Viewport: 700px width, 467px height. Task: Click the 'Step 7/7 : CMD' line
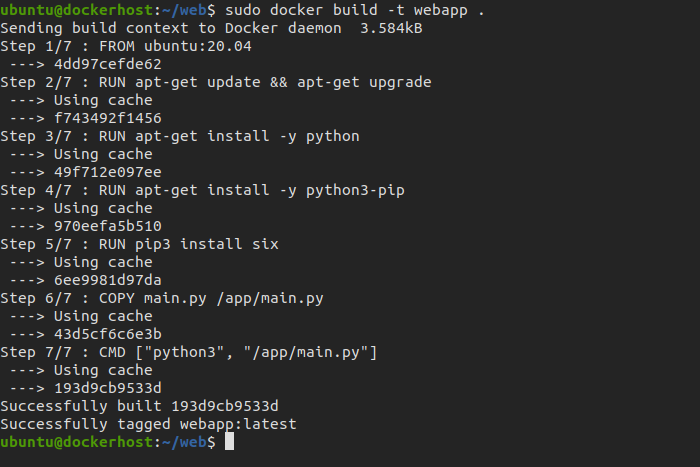coord(189,352)
